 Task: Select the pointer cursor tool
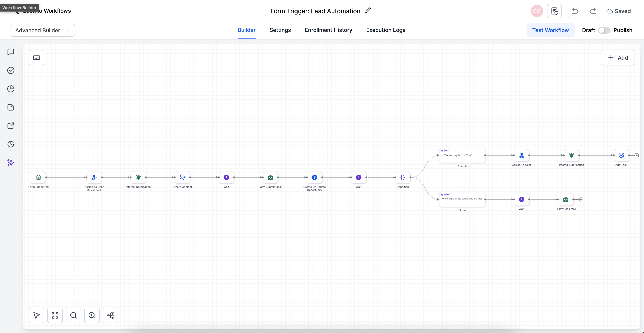point(37,315)
